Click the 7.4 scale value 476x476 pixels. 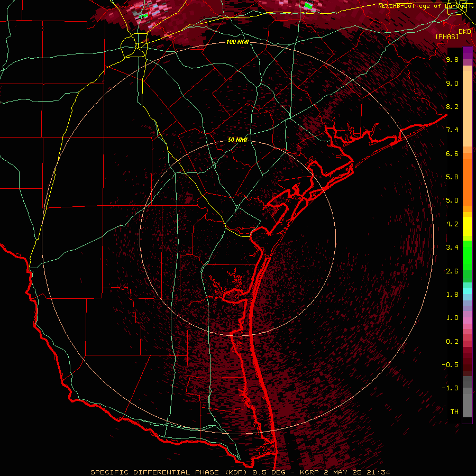point(452,130)
